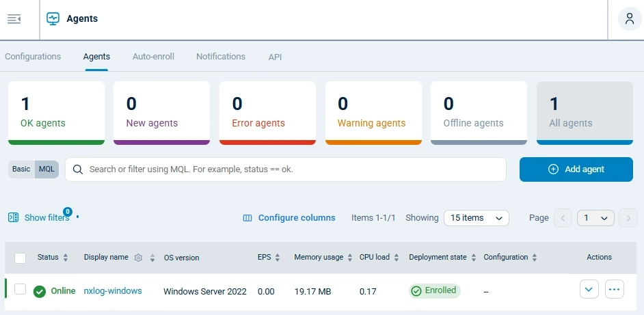Click Show filters link

tap(46, 218)
